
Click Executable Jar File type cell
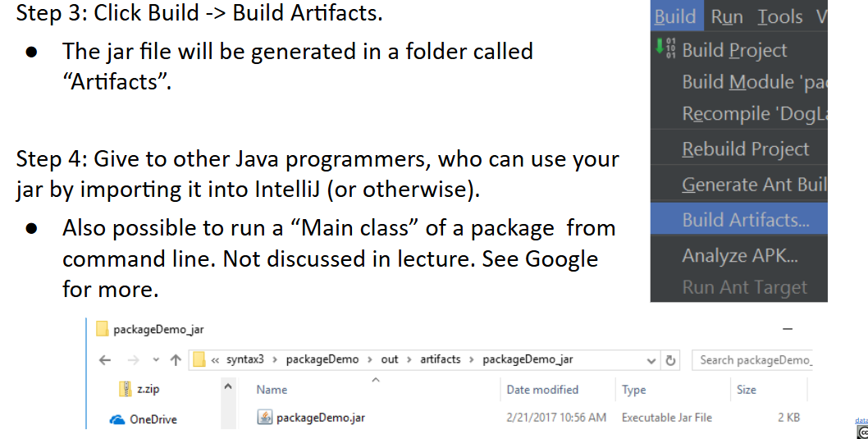tap(667, 418)
